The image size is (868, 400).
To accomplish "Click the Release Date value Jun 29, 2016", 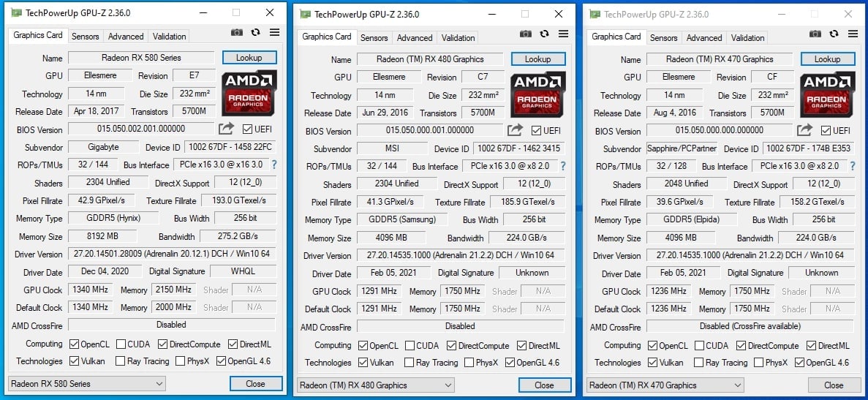I will point(385,113).
